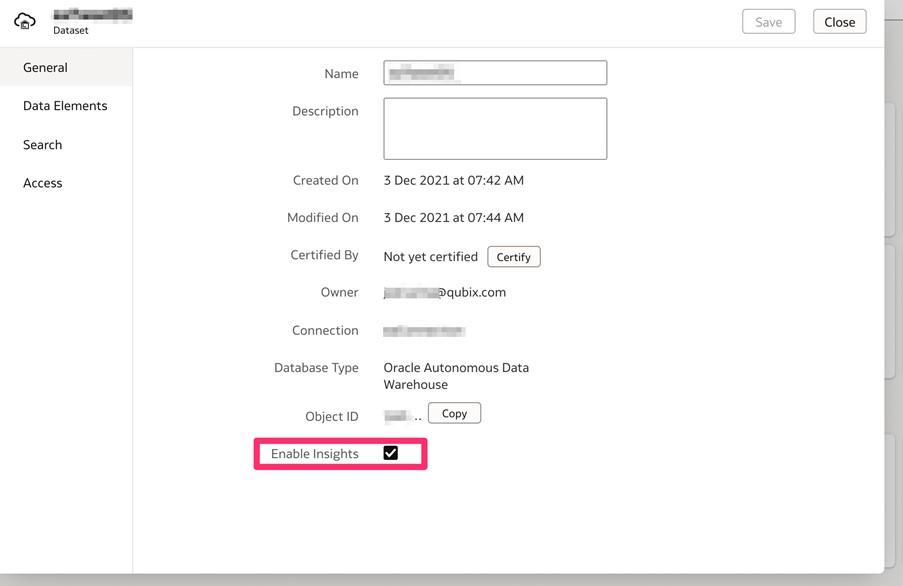Switch to the Data Elements tab
The width and height of the screenshot is (903, 586).
(66, 106)
